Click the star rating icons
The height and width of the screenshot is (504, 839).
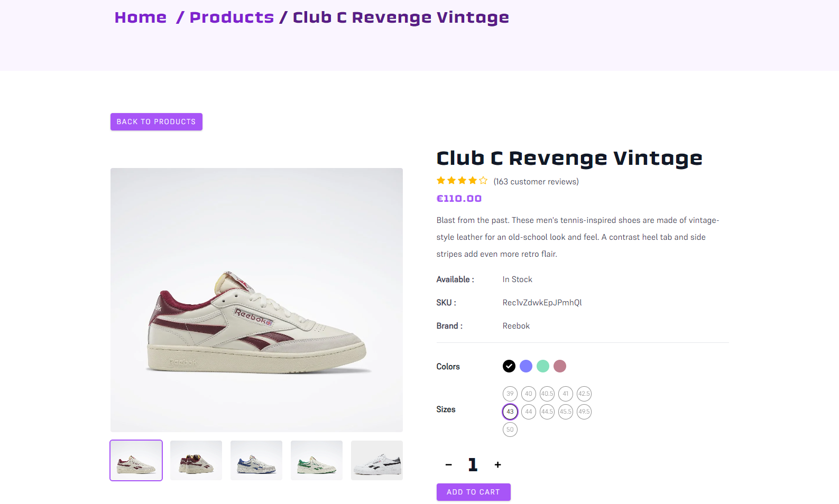tap(462, 181)
